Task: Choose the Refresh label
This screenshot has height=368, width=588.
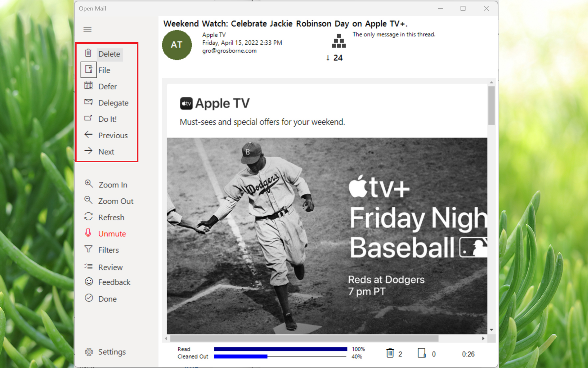Action: [111, 217]
